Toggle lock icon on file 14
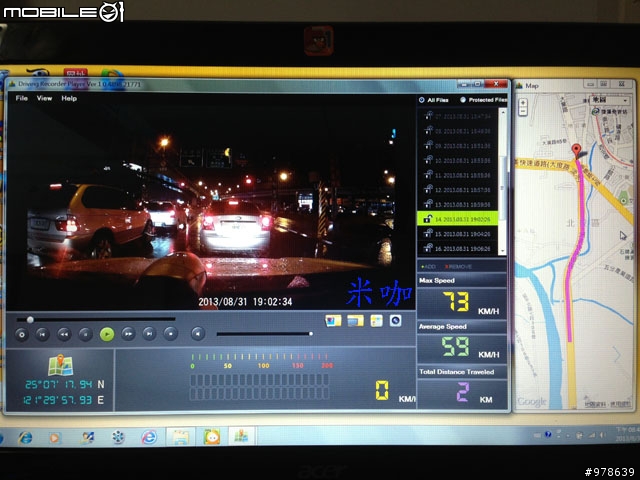The image size is (640, 480). tap(428, 219)
